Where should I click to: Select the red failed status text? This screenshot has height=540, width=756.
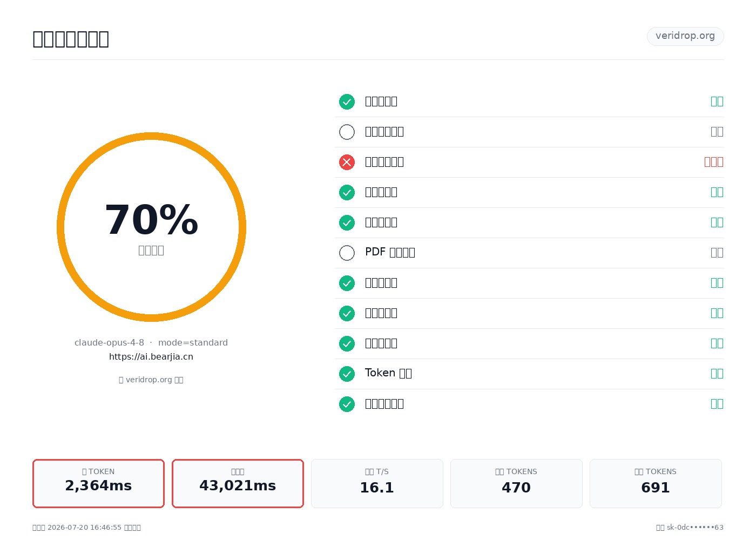click(713, 162)
